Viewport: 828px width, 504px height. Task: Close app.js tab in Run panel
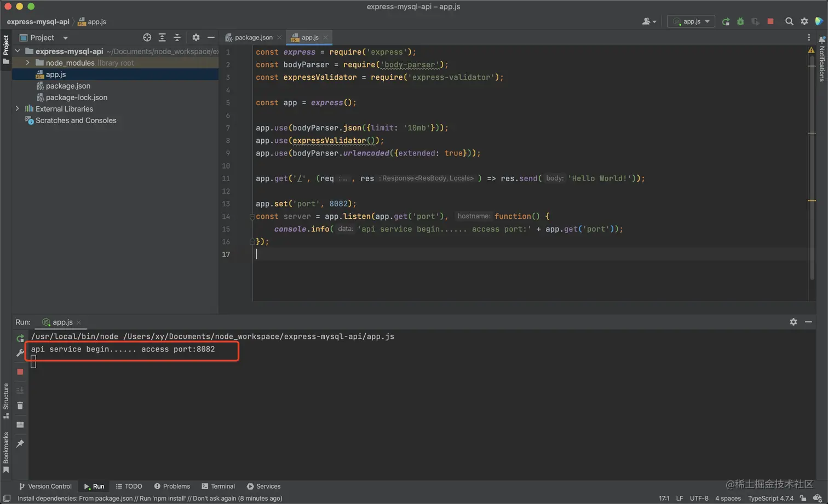point(79,322)
